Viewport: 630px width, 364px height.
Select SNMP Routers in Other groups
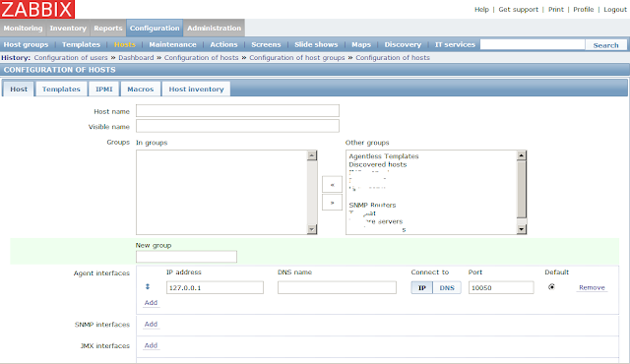[372, 205]
